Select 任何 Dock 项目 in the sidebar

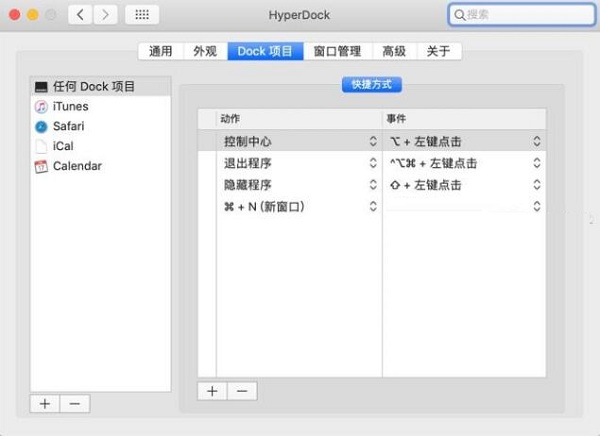[101, 87]
